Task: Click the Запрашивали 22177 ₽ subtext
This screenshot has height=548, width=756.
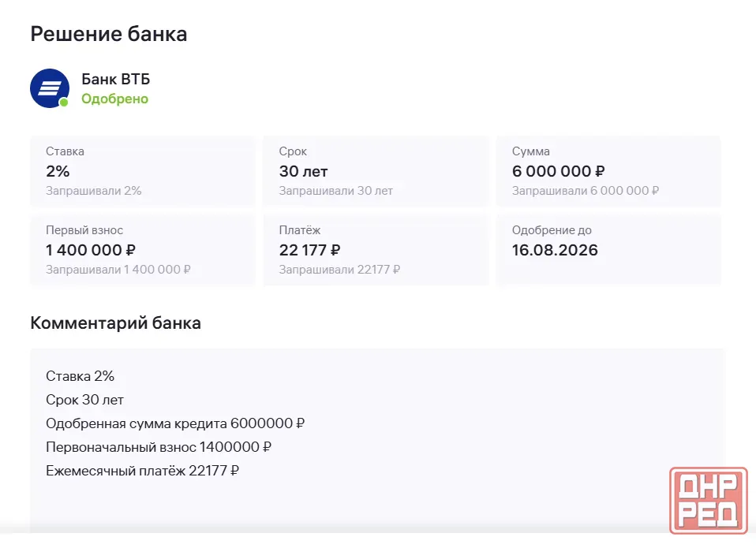Action: click(339, 270)
